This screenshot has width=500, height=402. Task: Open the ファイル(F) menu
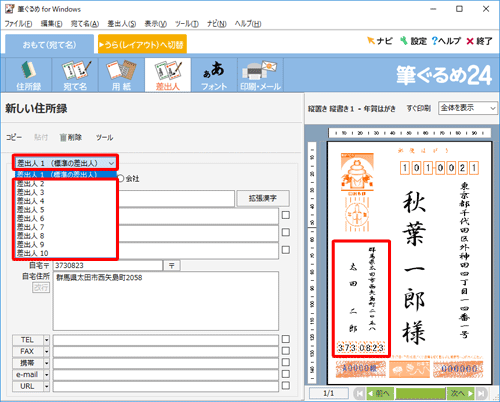[18, 24]
